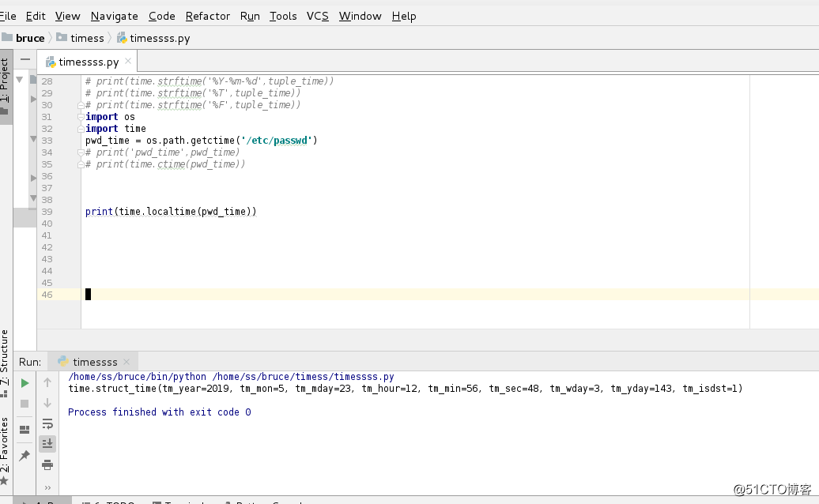
Task: Open Restore layout icon in Run panel
Action: (25, 430)
